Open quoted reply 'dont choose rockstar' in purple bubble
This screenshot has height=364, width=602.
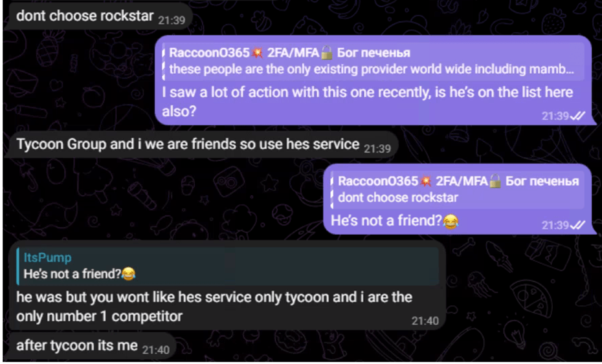coord(458,189)
